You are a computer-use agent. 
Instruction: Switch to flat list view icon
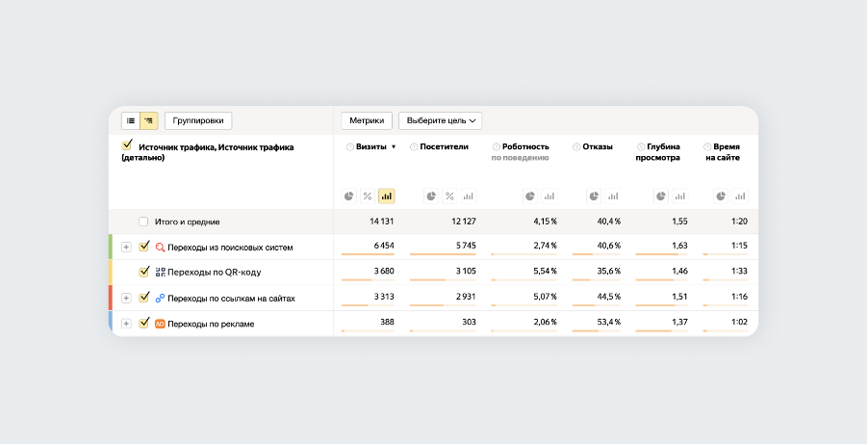click(x=130, y=120)
